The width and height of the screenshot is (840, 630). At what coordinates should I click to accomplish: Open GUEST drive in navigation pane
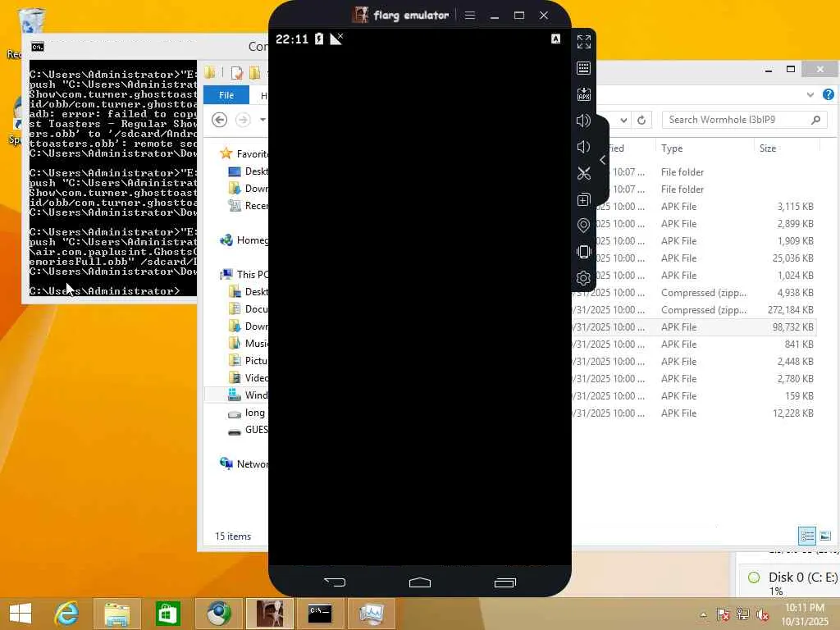coord(248,430)
